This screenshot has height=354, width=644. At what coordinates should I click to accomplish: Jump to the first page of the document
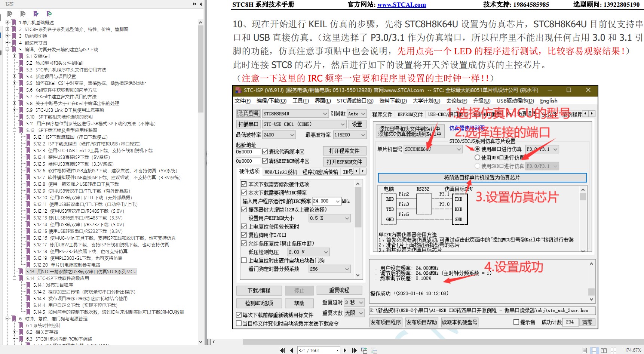282,350
